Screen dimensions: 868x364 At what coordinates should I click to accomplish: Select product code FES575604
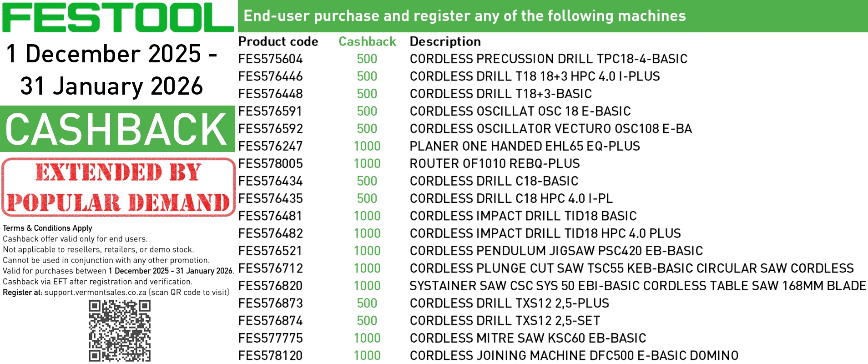[x=270, y=59]
